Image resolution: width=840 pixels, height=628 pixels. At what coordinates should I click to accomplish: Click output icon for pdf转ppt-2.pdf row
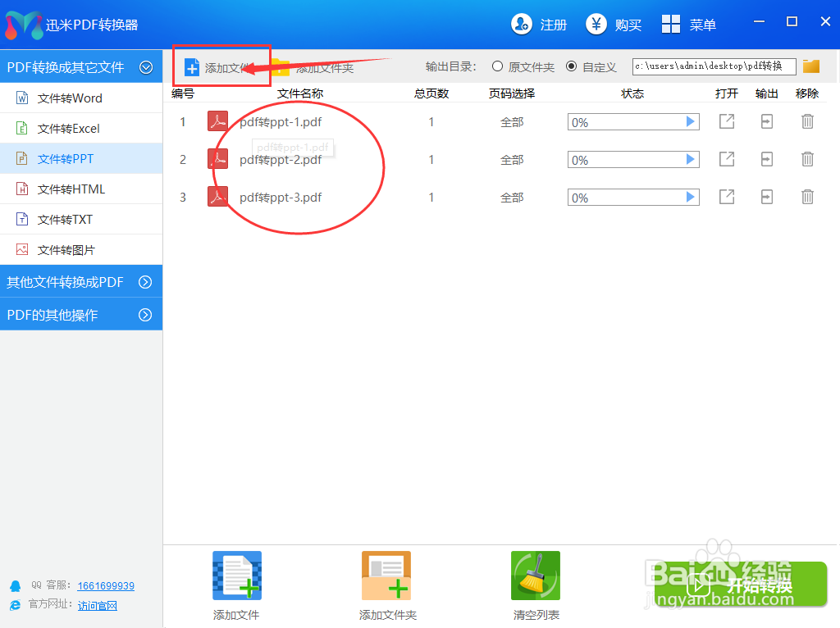(767, 159)
